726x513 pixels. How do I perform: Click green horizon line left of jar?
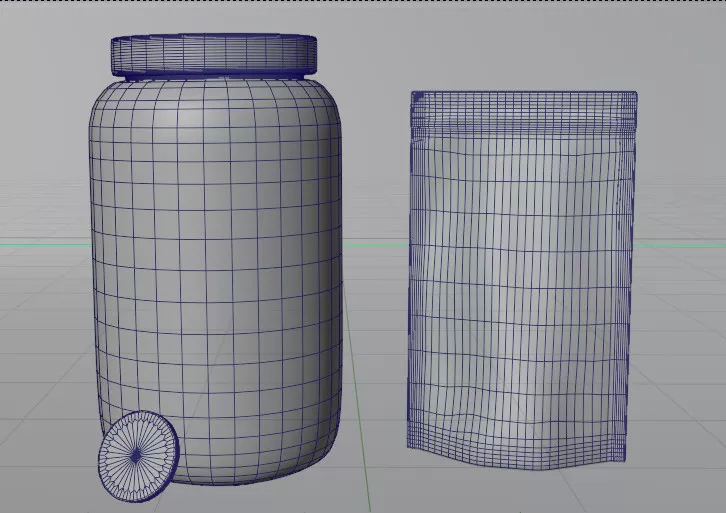coord(40,243)
